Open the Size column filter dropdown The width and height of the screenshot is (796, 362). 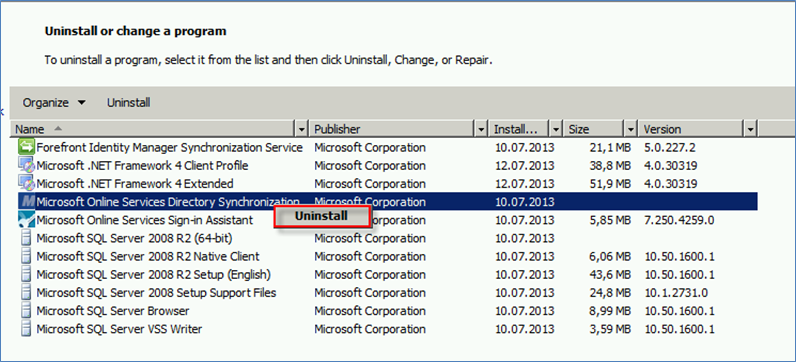click(631, 129)
